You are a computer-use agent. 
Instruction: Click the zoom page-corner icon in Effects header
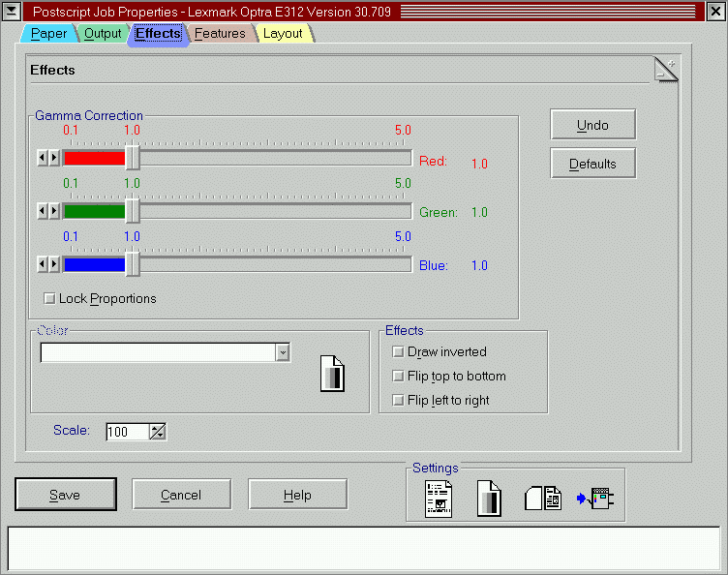click(666, 70)
